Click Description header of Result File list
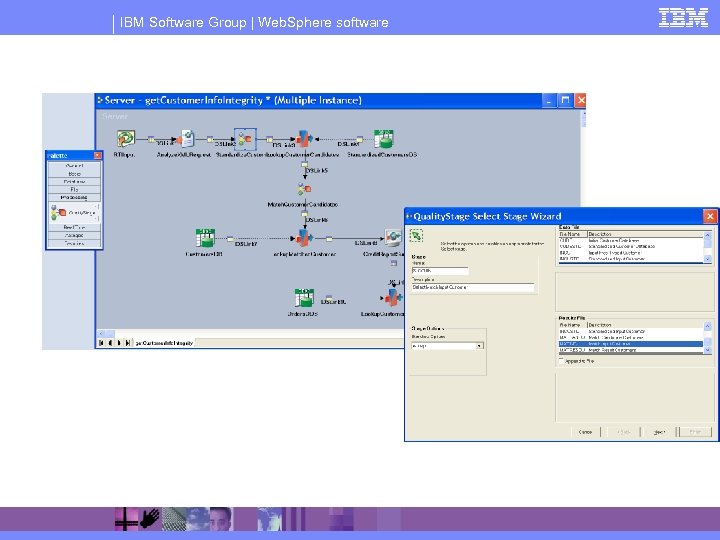 [x=645, y=325]
